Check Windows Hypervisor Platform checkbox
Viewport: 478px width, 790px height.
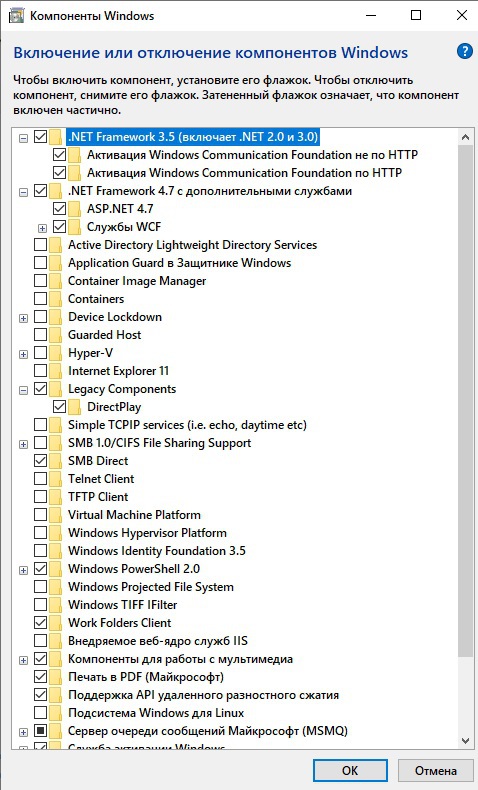(40, 533)
